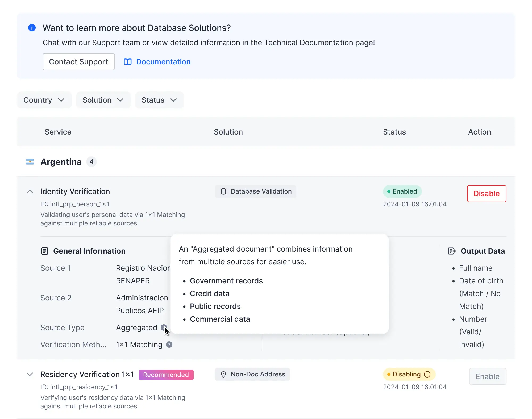
Task: Open the Country filter dropdown
Action: coord(44,100)
